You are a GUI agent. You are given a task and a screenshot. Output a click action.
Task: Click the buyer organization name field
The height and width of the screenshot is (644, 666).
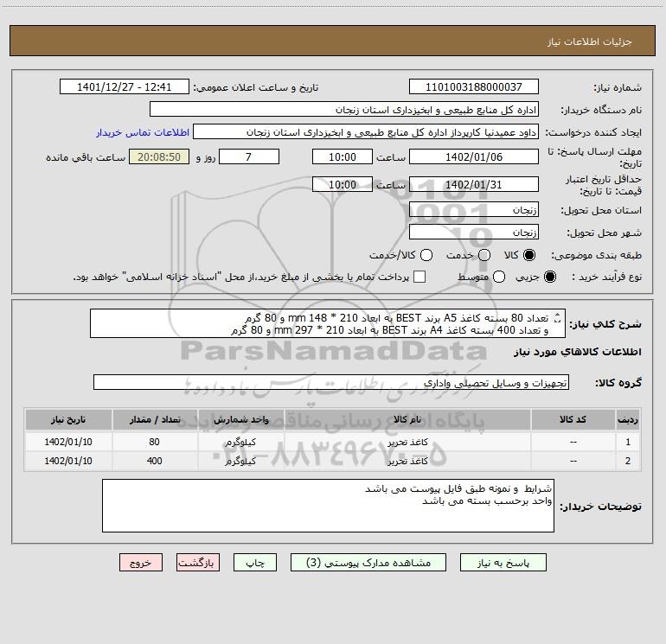click(344, 110)
